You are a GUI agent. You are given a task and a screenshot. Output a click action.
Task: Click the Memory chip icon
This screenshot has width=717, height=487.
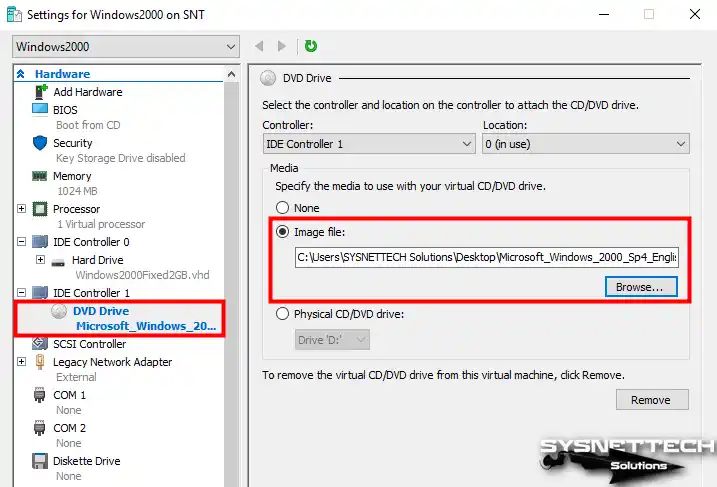point(40,176)
